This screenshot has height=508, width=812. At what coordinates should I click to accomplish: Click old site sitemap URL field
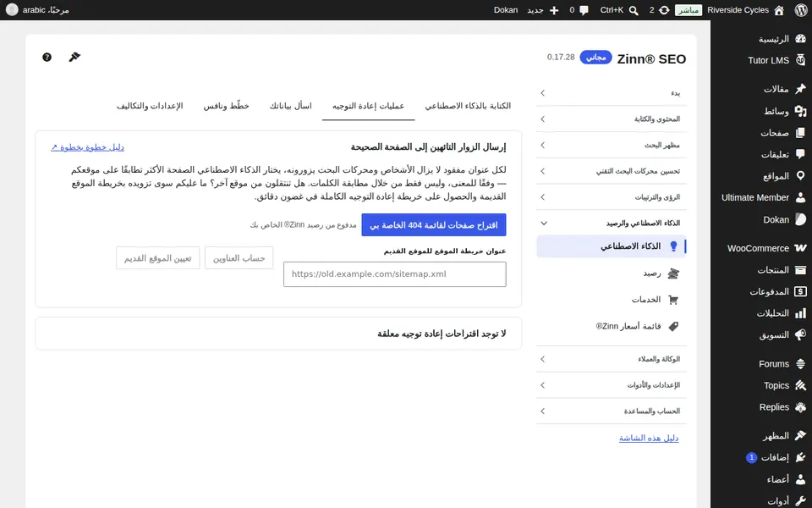click(x=395, y=274)
